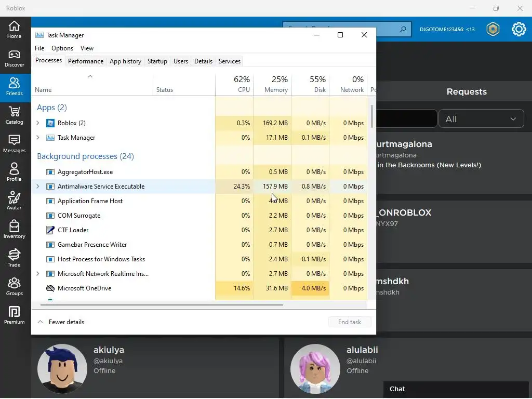Click the akiulya friend name
The height and width of the screenshot is (399, 532).
coord(109,350)
